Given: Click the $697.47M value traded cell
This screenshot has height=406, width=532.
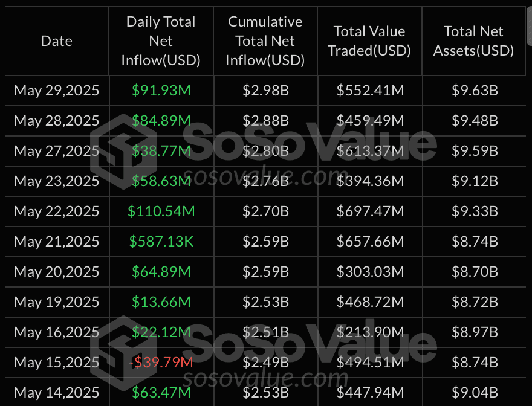Looking at the screenshot, I should pyautogui.click(x=370, y=211).
